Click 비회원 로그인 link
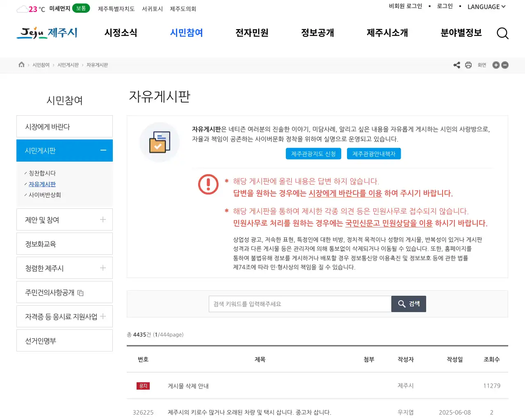The width and height of the screenshot is (525, 420). pos(405,6)
